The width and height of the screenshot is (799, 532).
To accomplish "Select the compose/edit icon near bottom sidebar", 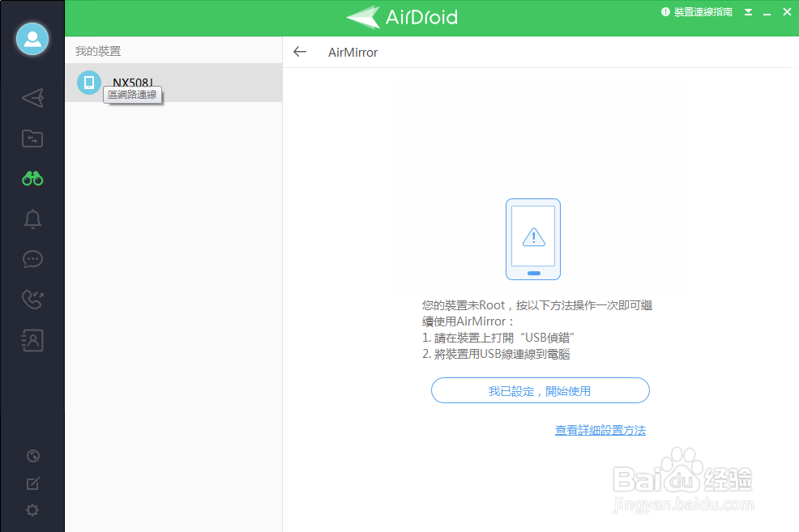I will (x=32, y=483).
